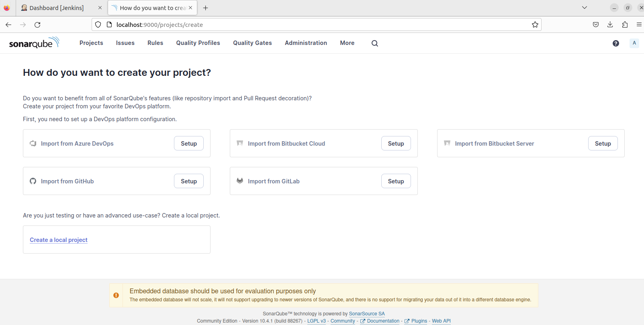Open the LGPL v3 footer link

[317, 321]
